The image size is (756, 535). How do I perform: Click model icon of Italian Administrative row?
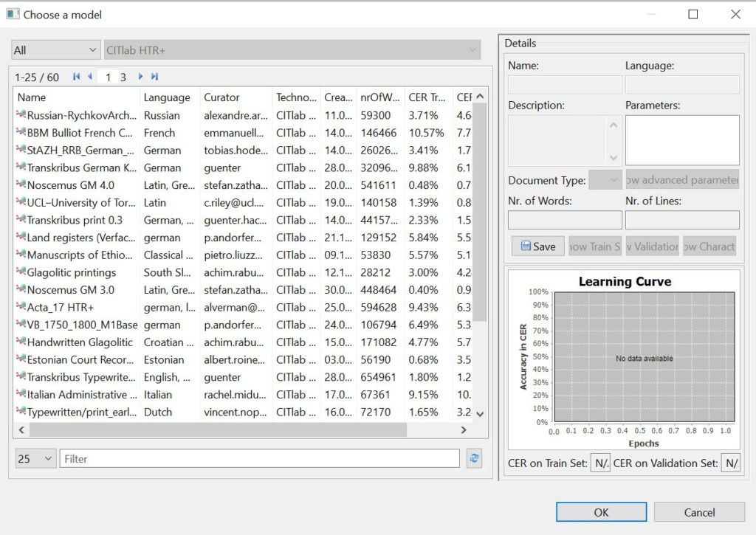21,394
